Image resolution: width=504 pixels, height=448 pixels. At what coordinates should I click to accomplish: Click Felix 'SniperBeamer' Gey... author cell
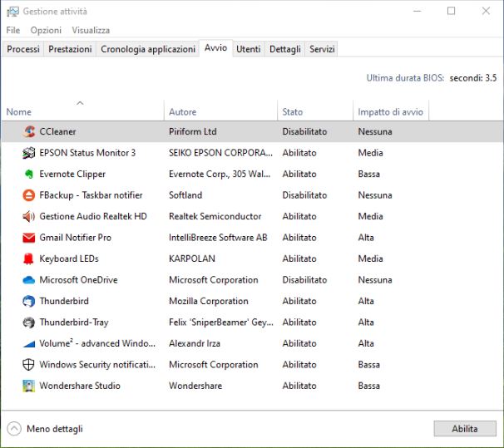click(x=221, y=322)
